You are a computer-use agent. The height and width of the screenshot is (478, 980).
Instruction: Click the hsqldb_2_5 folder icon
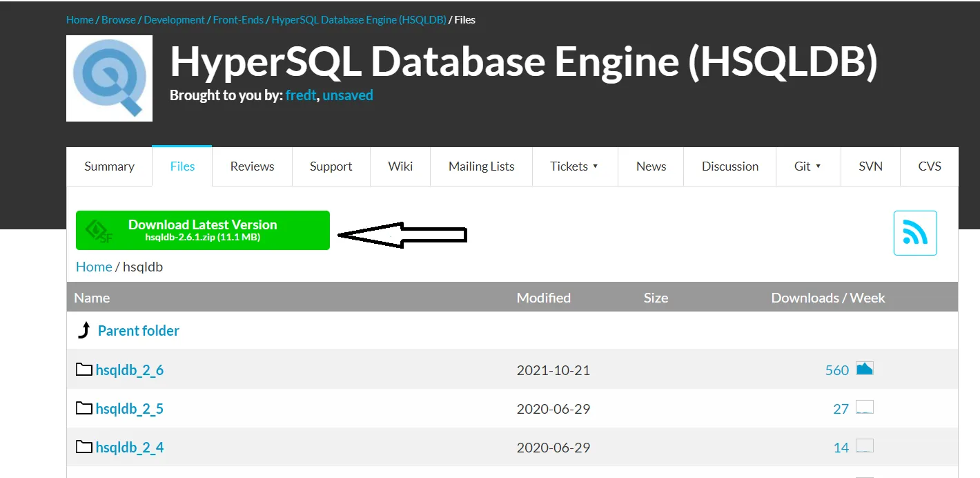tap(84, 408)
